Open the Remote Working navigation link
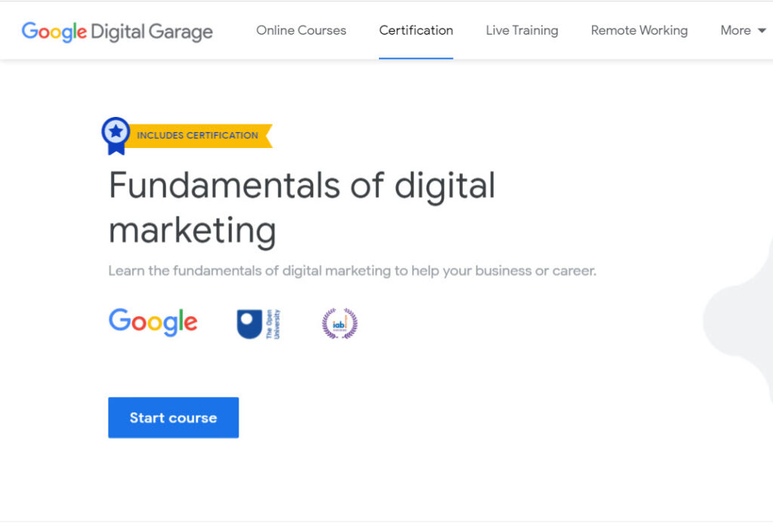 pyautogui.click(x=639, y=30)
